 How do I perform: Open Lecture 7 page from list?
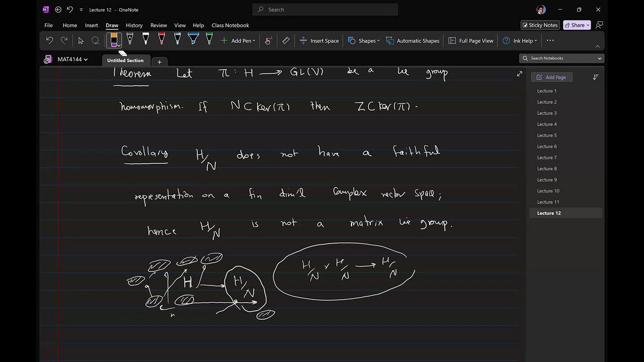pos(546,157)
